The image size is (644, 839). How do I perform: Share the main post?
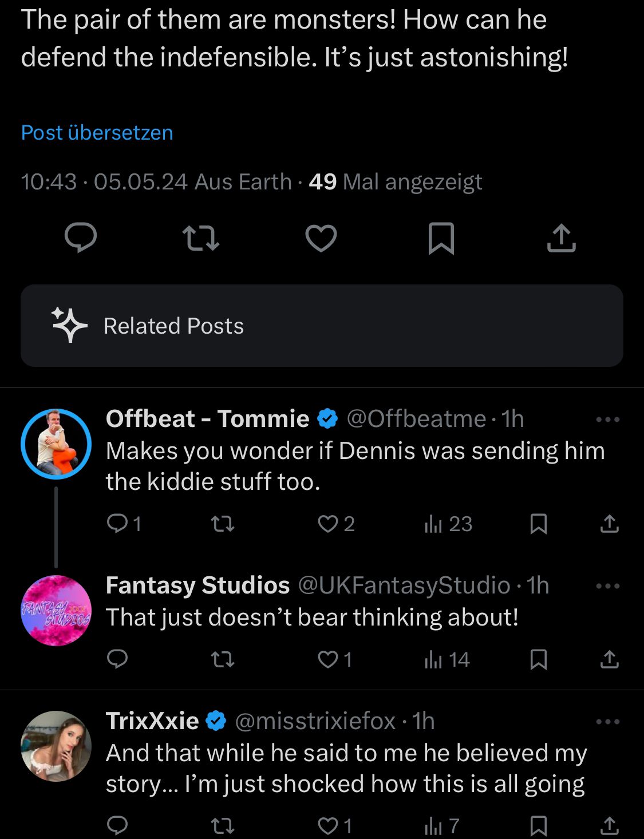(x=561, y=238)
